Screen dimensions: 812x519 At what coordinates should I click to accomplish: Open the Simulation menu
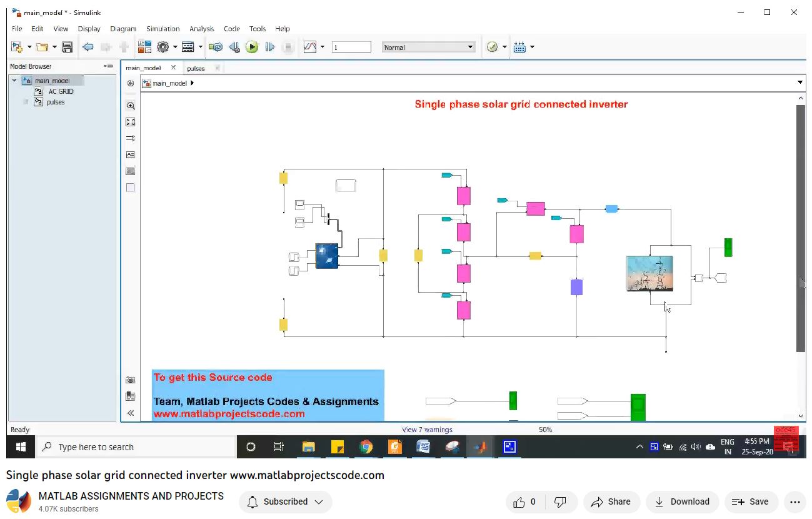tap(163, 29)
